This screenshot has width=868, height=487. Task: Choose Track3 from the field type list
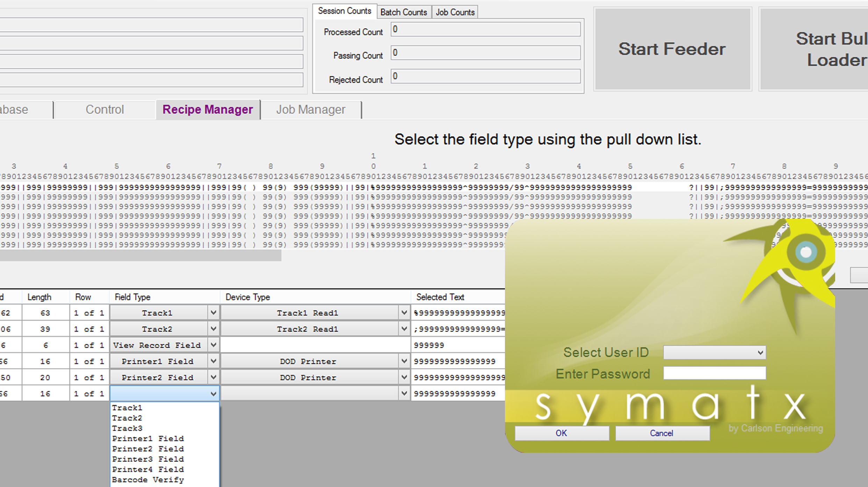[x=127, y=428]
